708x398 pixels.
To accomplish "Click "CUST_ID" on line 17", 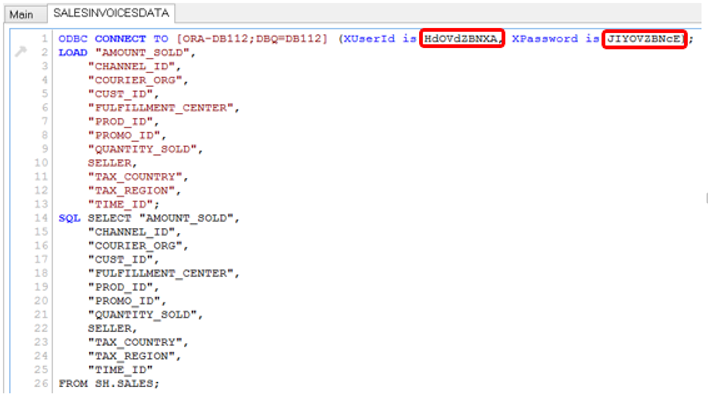I will 121,260.
